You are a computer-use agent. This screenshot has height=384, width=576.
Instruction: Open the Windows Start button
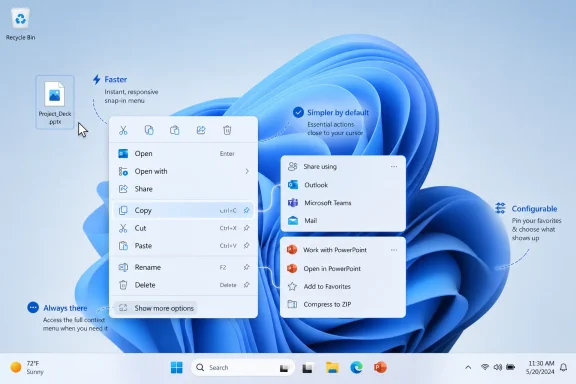click(177, 367)
